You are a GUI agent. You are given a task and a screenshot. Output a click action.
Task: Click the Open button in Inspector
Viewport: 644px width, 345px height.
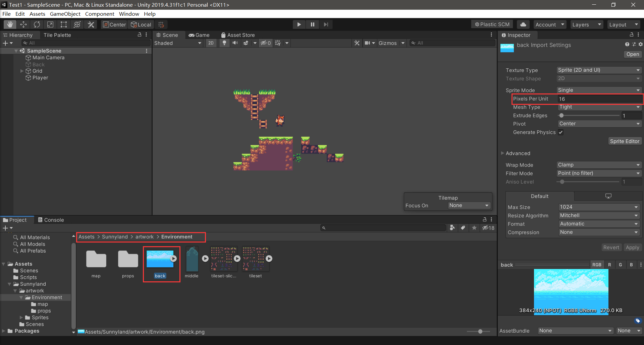click(633, 54)
